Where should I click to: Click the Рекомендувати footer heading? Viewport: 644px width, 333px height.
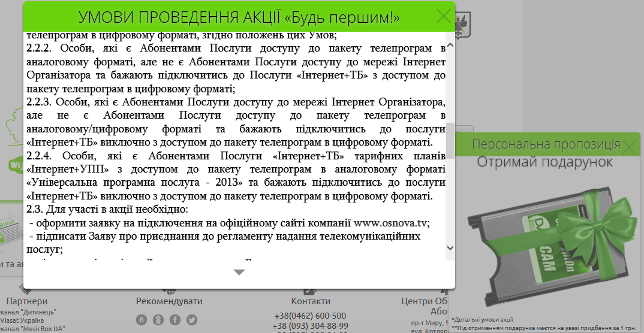click(x=169, y=301)
